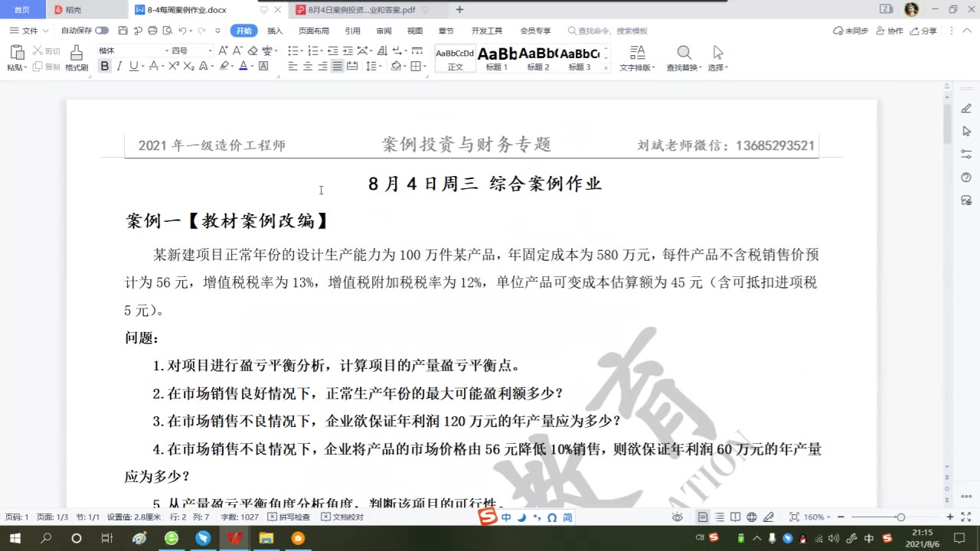
Task: Open the font size dropdown showing 四号
Action: pyautogui.click(x=209, y=51)
